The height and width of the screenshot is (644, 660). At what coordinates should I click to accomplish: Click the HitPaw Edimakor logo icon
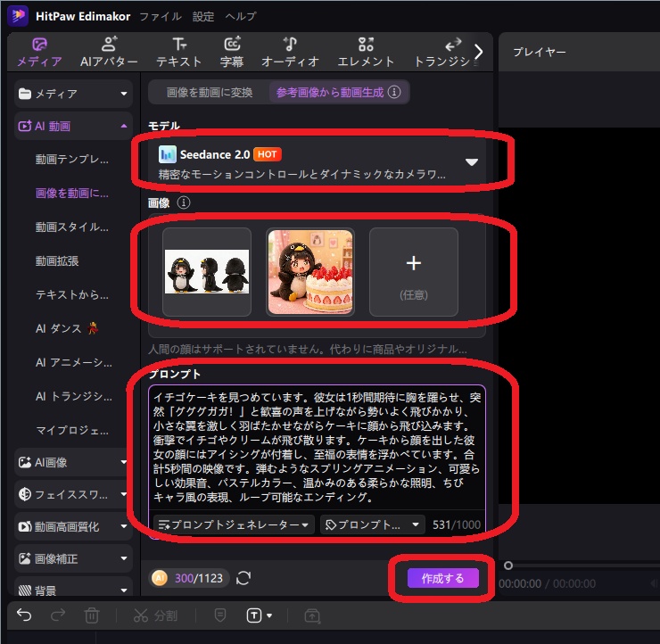click(18, 16)
